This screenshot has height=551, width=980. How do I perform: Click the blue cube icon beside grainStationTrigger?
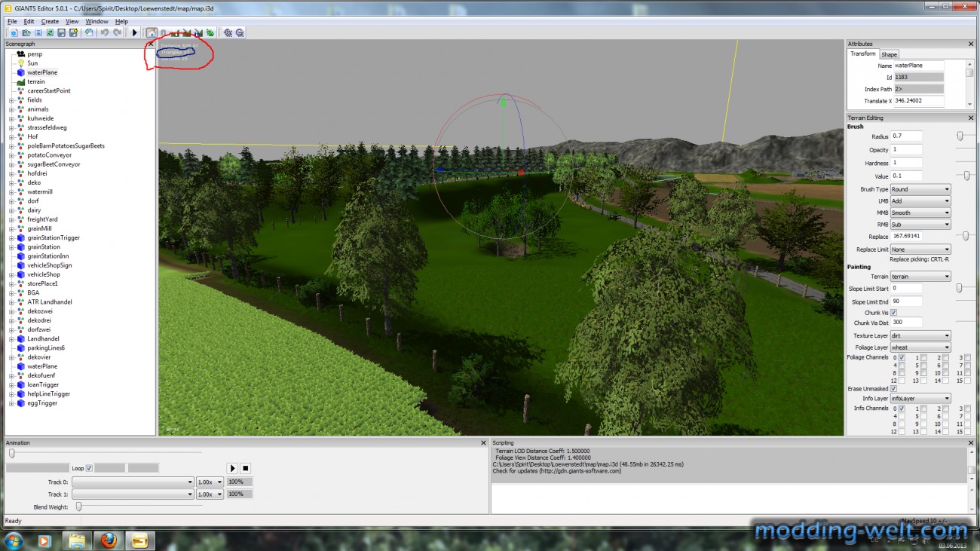click(20, 237)
